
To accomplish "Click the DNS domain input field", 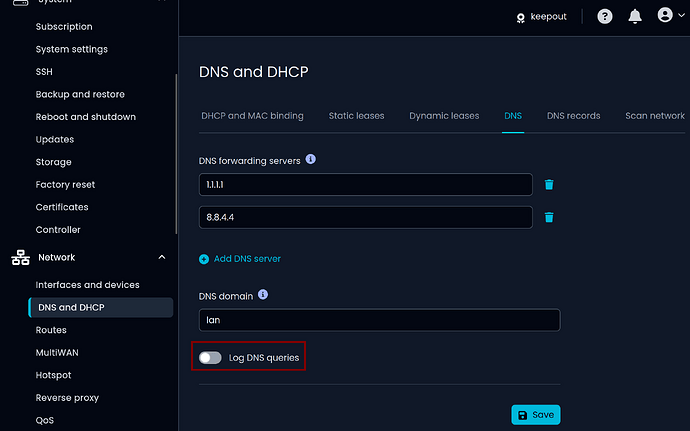I will (379, 320).
